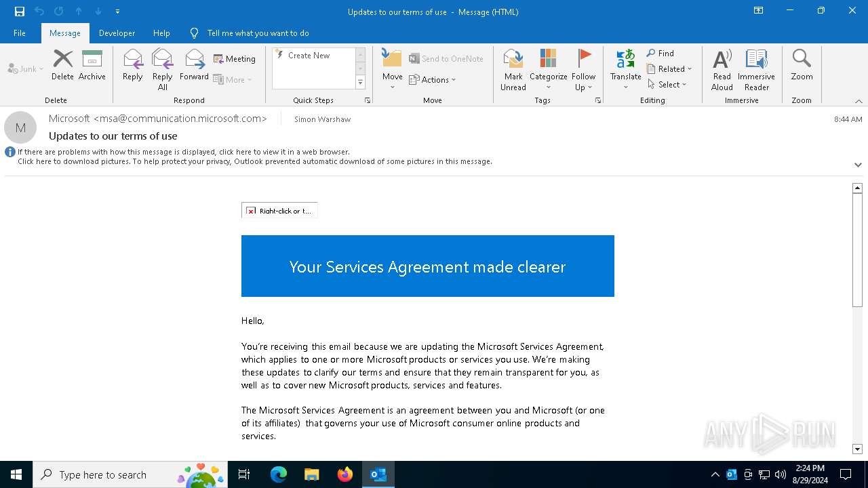Switch to the Developer tab
The height and width of the screenshot is (488, 868).
pos(117,33)
